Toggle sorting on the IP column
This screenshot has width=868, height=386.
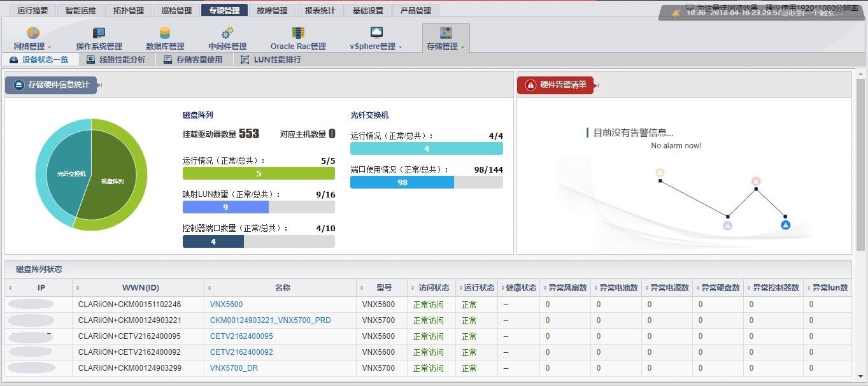click(x=11, y=287)
